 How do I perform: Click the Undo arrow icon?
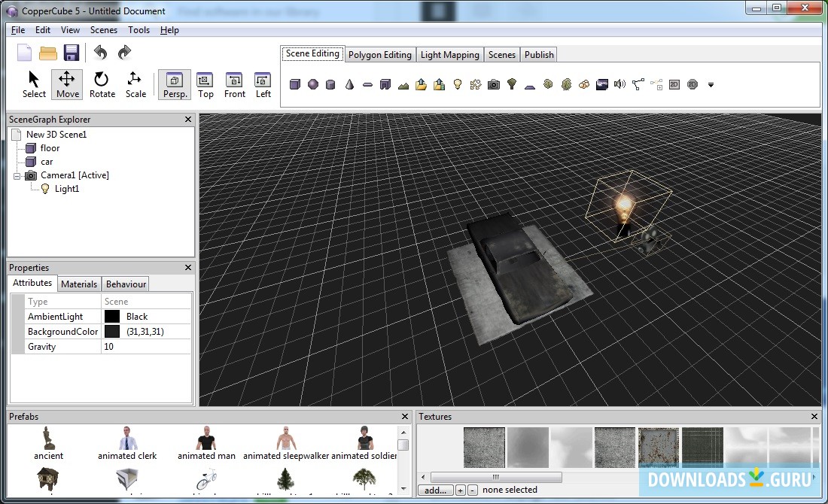pos(100,53)
